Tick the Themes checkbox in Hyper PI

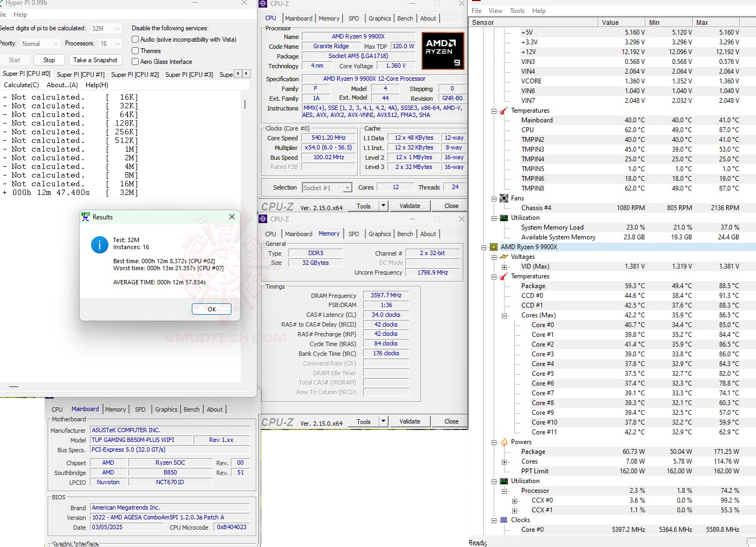pos(135,51)
